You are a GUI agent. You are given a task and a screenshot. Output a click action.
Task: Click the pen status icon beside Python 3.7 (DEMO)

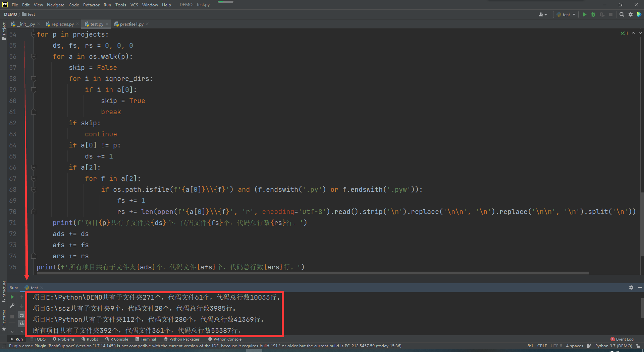coord(589,346)
